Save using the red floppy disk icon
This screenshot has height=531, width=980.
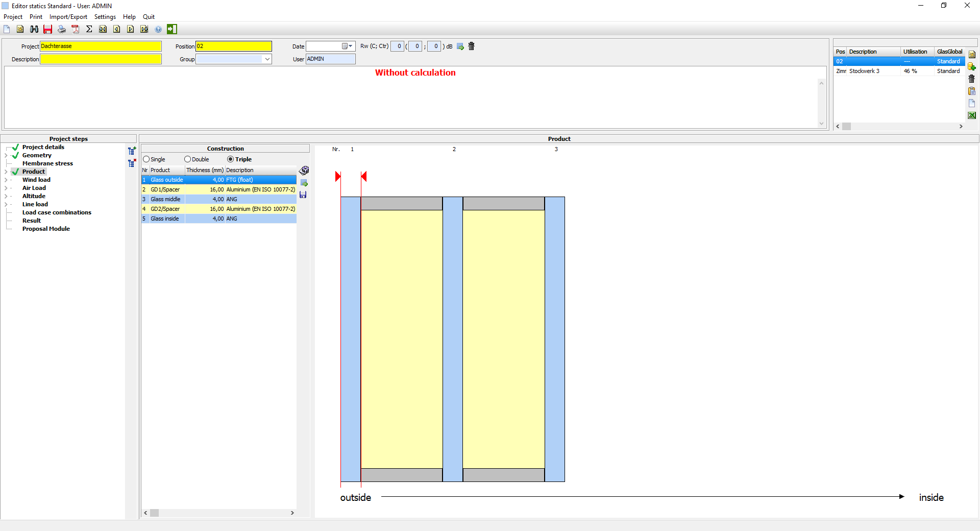click(x=48, y=29)
